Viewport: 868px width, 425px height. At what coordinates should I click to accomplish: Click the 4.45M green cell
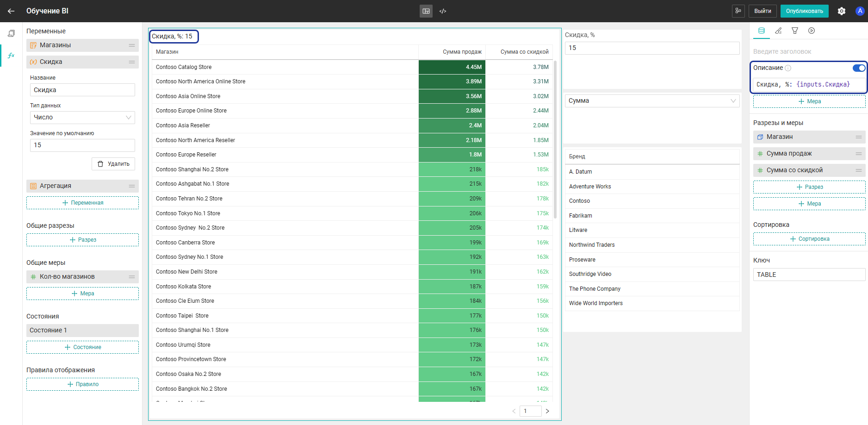click(x=452, y=67)
